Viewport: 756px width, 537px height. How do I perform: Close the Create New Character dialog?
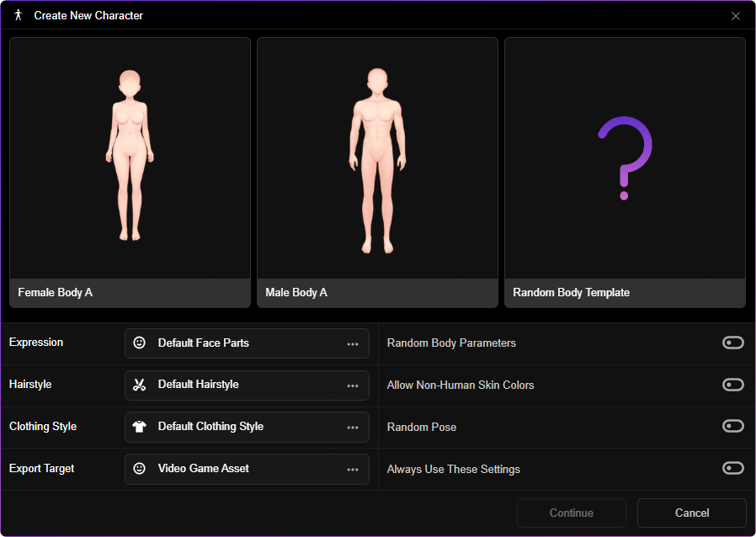click(736, 16)
